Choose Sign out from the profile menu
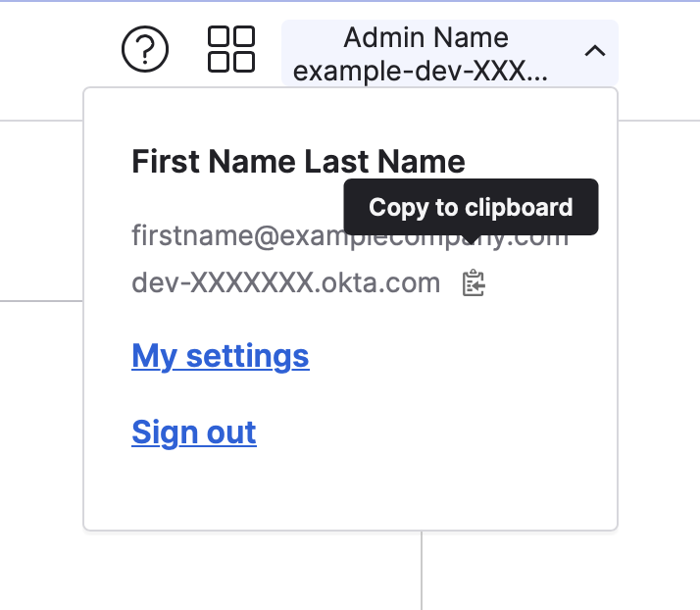Viewport: 700px width, 610px height. pos(194,432)
